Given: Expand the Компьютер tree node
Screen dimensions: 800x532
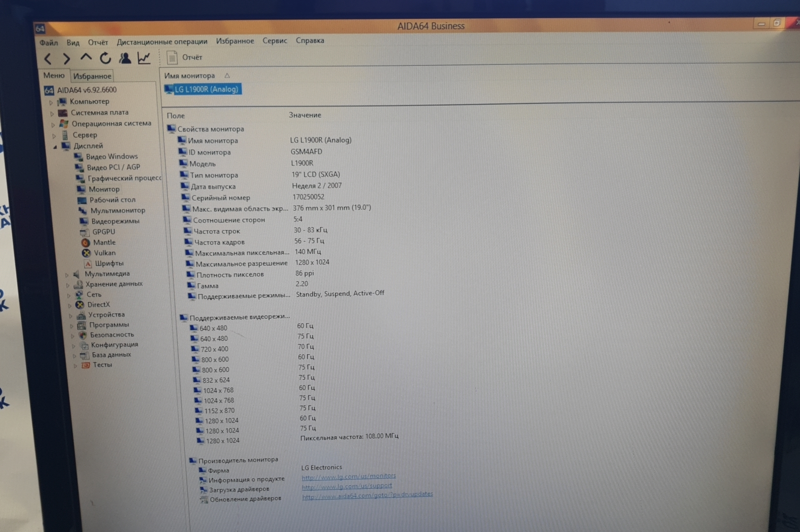Looking at the screenshot, I should pyautogui.click(x=51, y=102).
